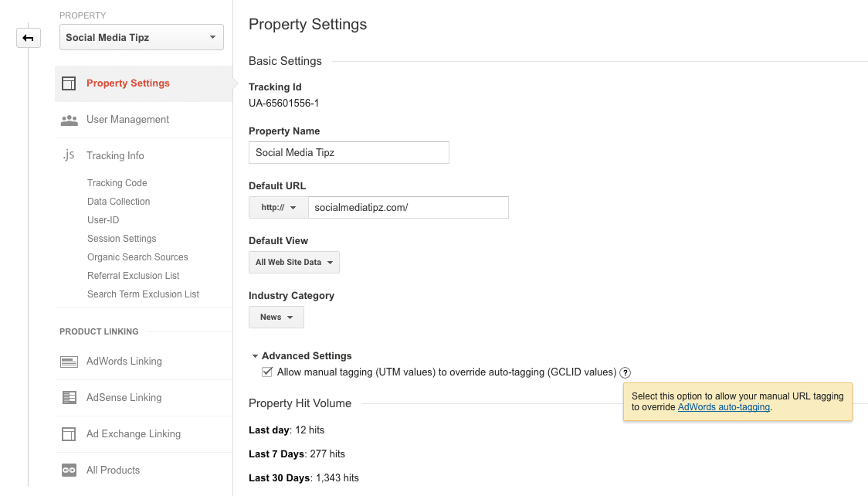Image resolution: width=868 pixels, height=496 pixels.
Task: Open the All Web Site Data dropdown
Action: 294,263
